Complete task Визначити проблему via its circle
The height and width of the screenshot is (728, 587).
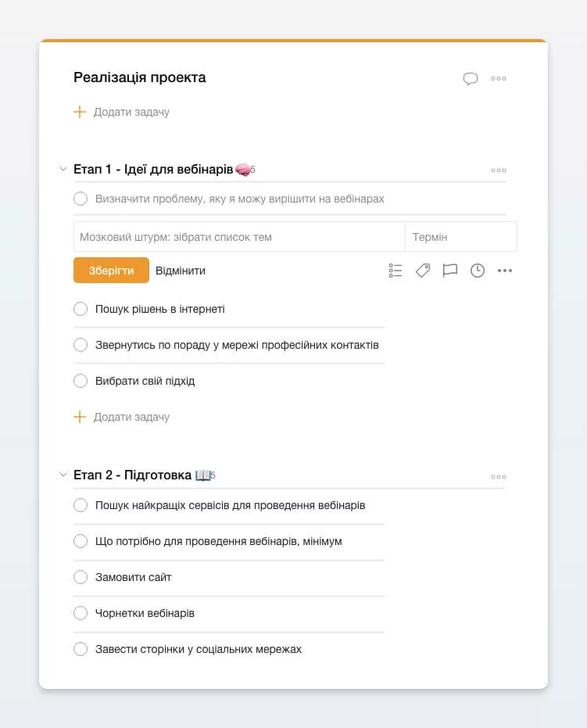click(x=81, y=199)
